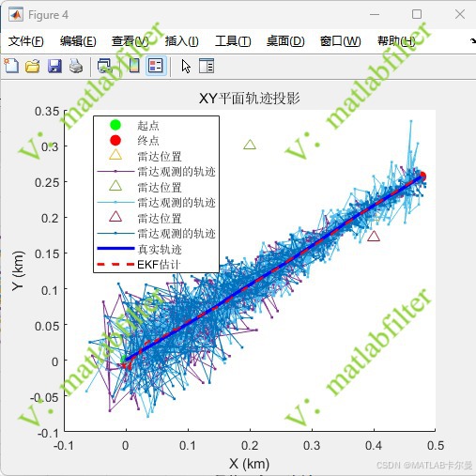The image size is (476, 476).
Task: Click the red dashed line sample in the legend
Action: tap(115, 265)
